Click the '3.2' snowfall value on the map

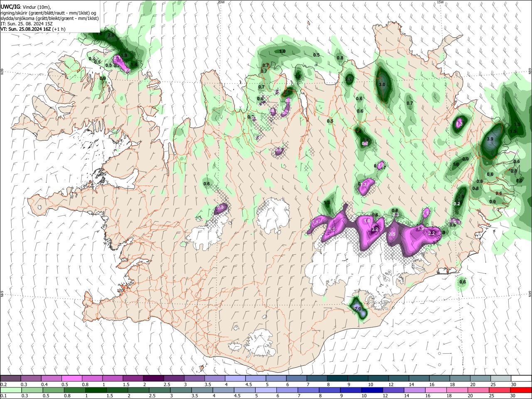pos(375,229)
